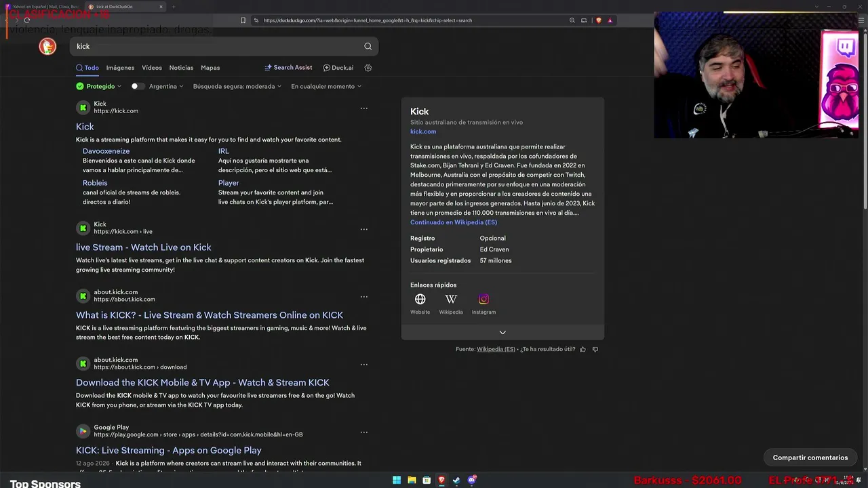Screen dimensions: 868x488
Task: Click Continuado en Wikipedia (ES) link
Action: click(454, 222)
